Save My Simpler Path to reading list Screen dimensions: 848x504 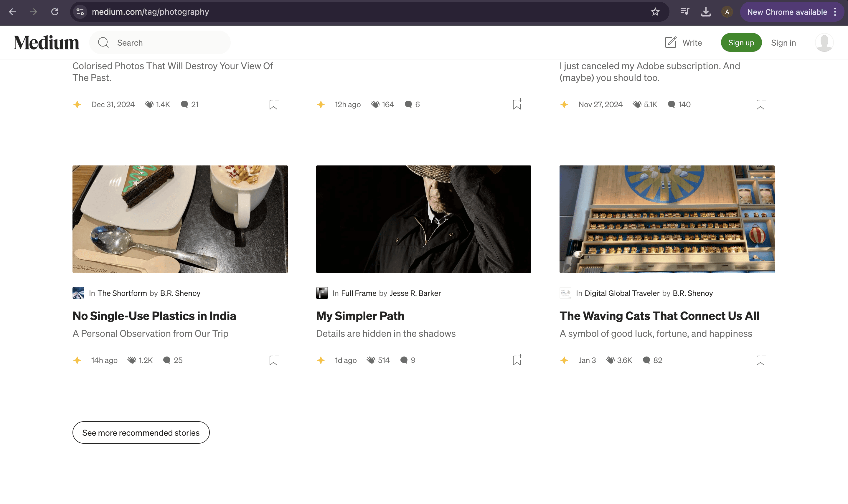[517, 360]
